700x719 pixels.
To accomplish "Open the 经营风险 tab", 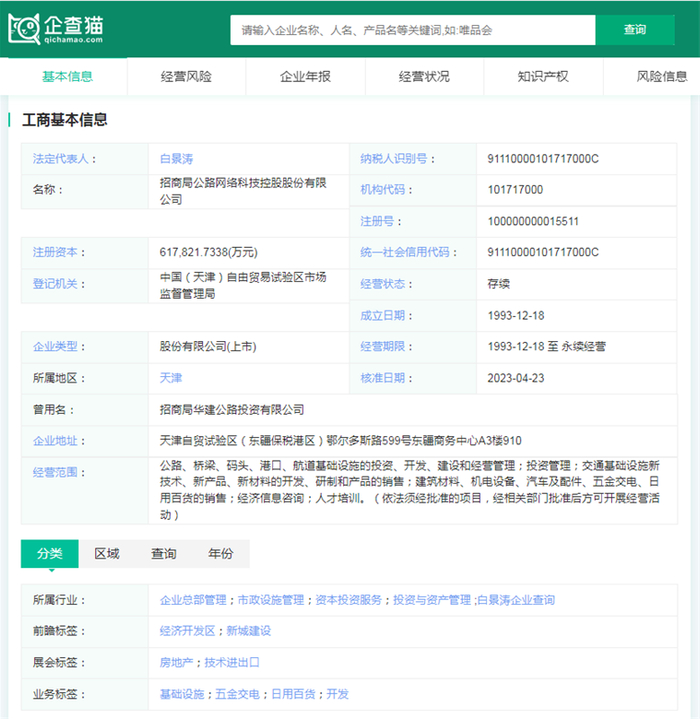I will (x=186, y=76).
